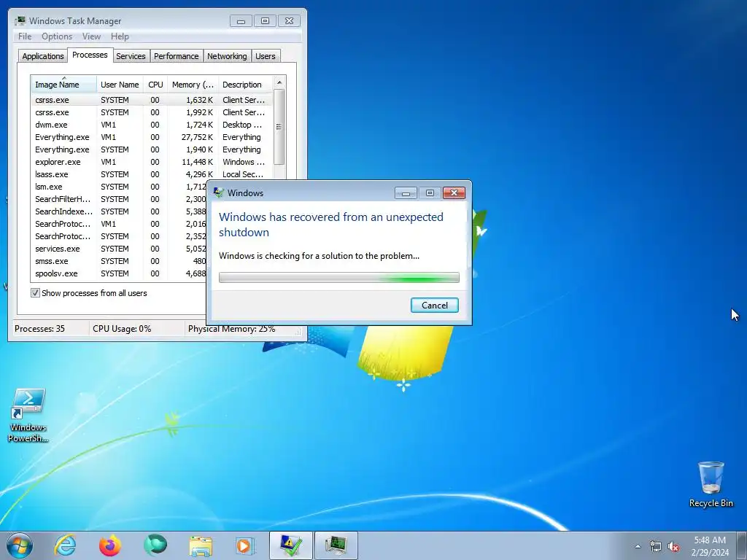Minimize the Windows Task Manager window
Viewport: 747px width, 560px height.
[x=241, y=21]
